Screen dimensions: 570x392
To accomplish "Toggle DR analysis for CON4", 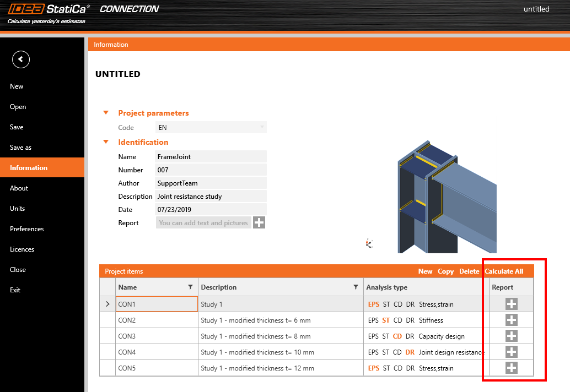I will tap(410, 352).
